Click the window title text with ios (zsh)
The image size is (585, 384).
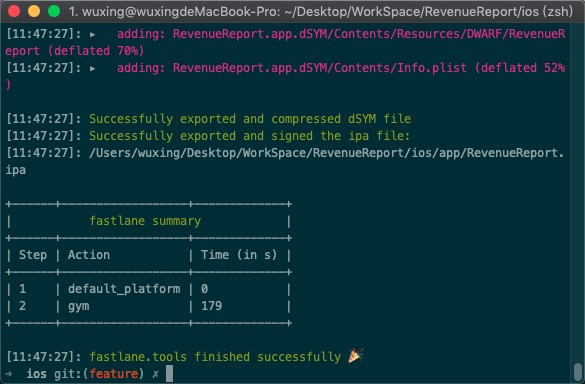tap(321, 12)
